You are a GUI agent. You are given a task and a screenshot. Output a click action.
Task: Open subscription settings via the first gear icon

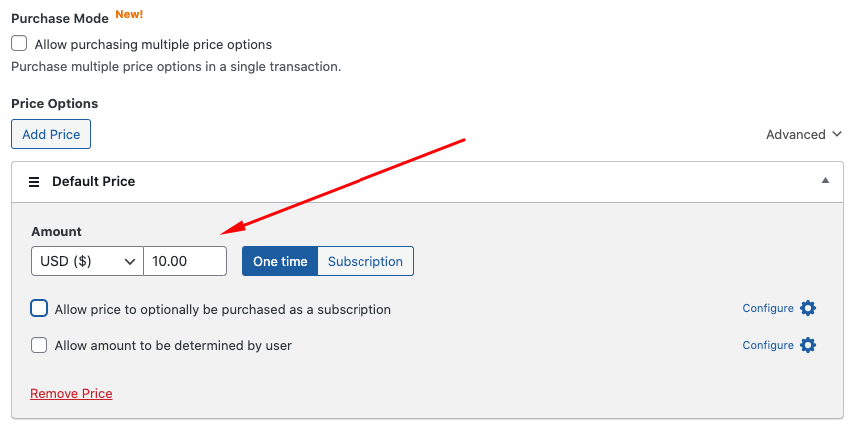[808, 308]
